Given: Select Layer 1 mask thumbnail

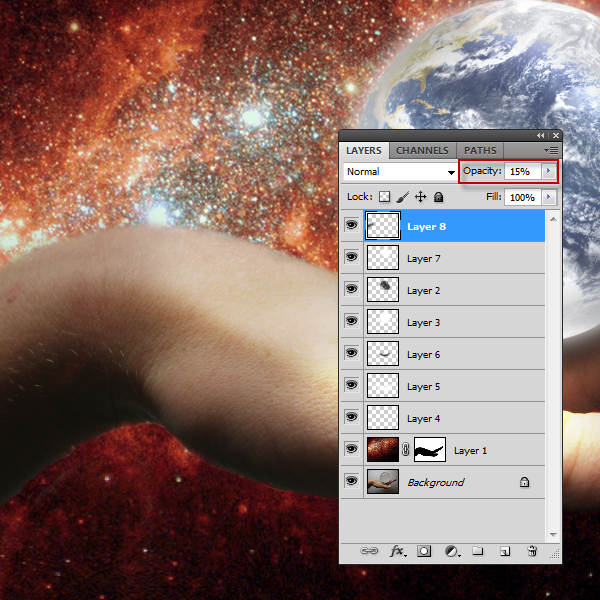Looking at the screenshot, I should coord(430,449).
